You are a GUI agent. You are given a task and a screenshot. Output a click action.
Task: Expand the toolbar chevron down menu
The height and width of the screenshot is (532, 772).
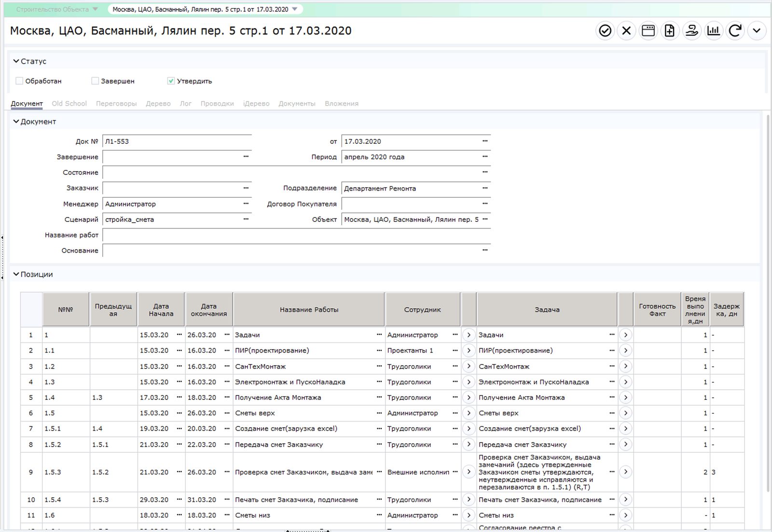pos(757,31)
